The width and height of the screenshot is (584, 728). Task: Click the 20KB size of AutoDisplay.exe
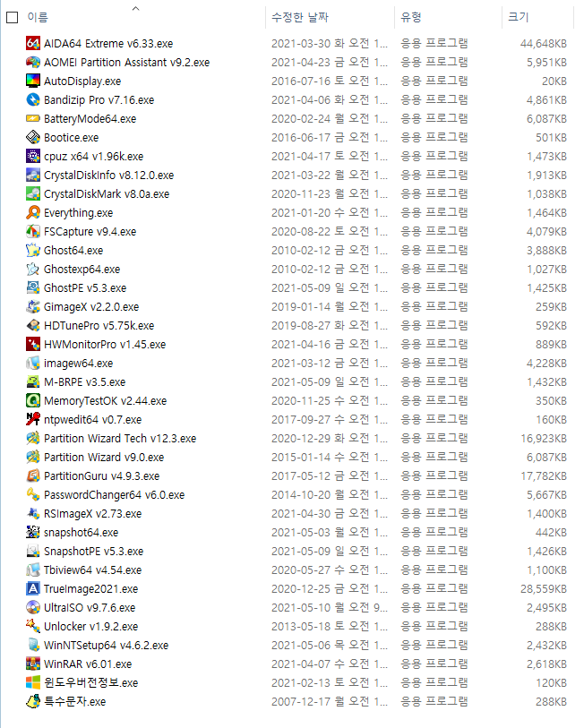pos(554,81)
